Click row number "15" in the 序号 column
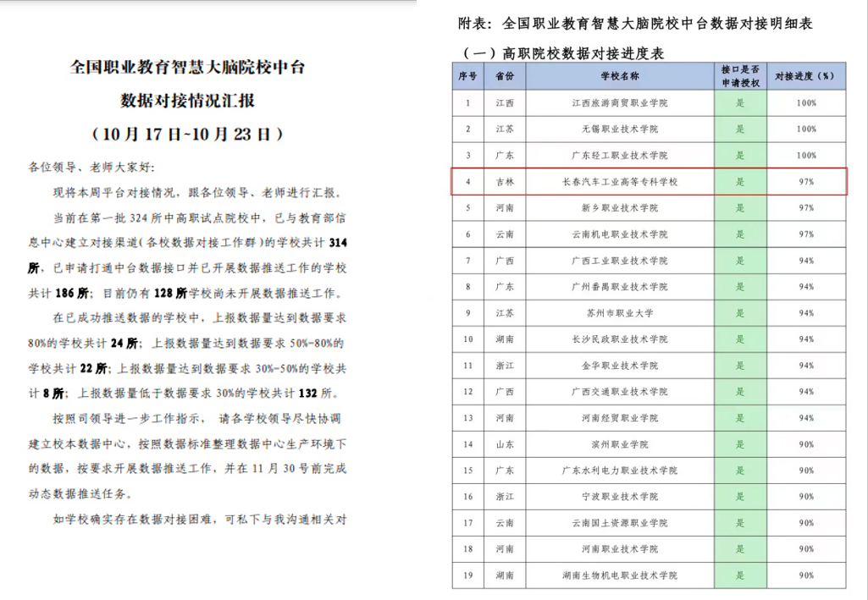Viewport: 868px width, 600px height. (467, 471)
